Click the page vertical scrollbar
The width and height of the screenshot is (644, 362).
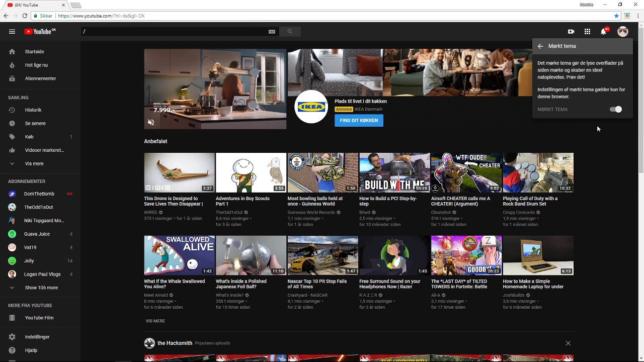click(x=640, y=101)
